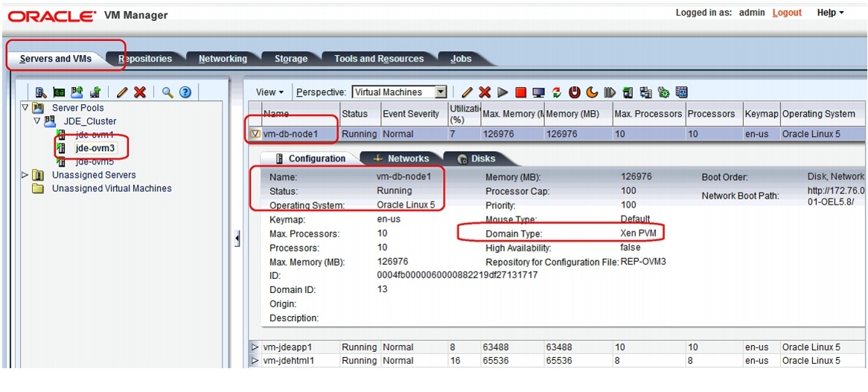Click the pencil edit icon in left navigation toolbar

tap(122, 92)
